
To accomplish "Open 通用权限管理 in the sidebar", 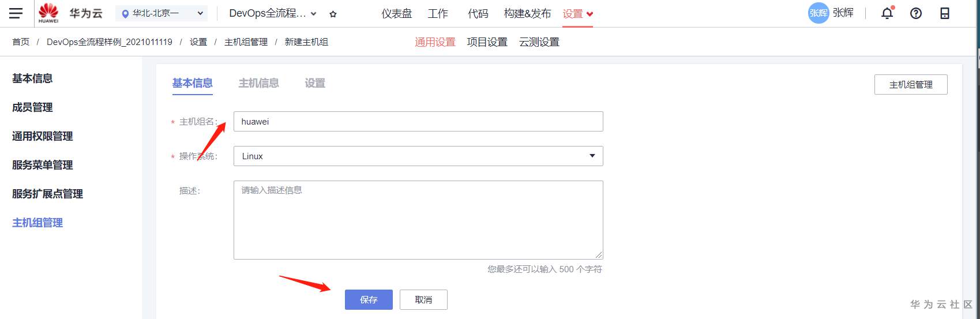I will tap(43, 136).
